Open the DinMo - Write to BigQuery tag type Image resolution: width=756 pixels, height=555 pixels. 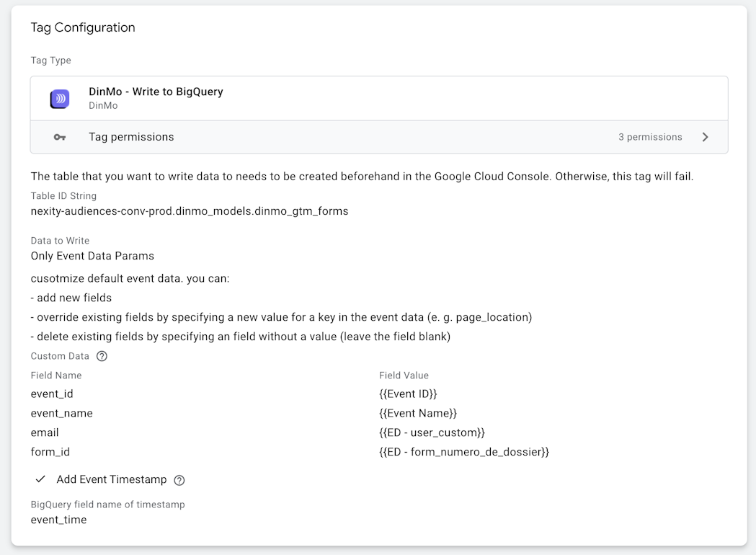(x=379, y=98)
